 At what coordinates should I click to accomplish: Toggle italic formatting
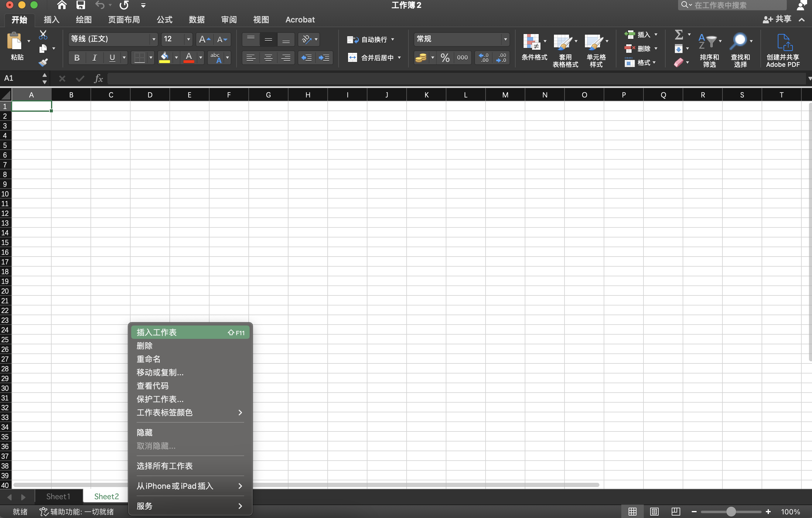[x=94, y=57]
